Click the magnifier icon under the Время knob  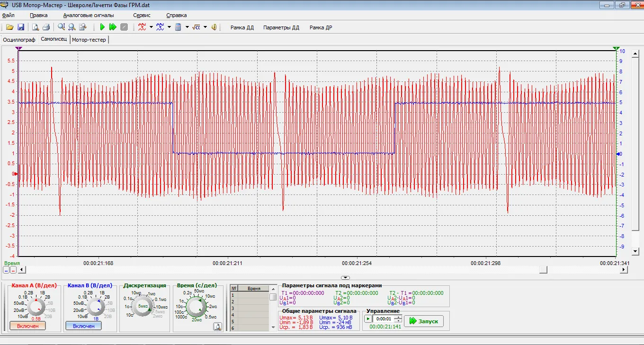(x=217, y=327)
